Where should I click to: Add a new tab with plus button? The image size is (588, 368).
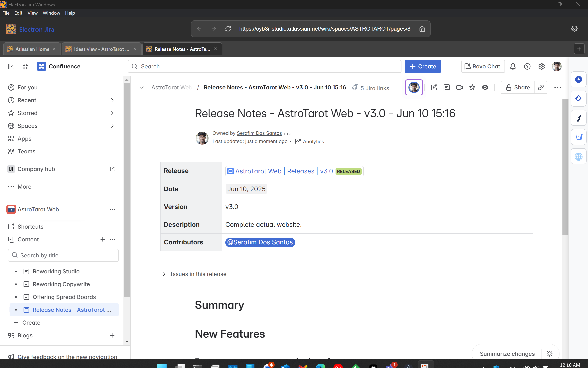click(x=579, y=49)
